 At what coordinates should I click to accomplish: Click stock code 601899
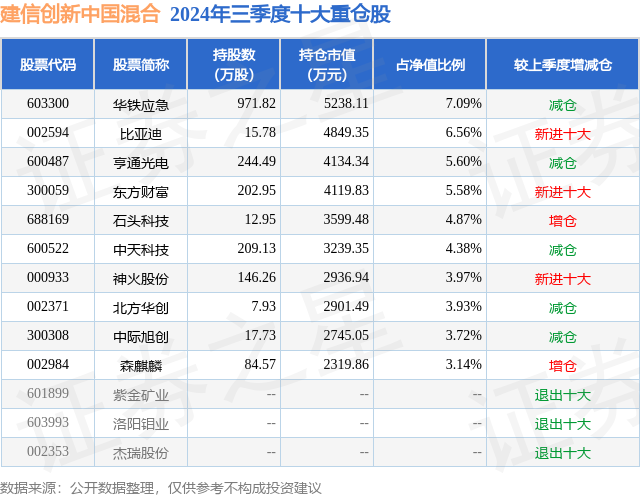tap(48, 393)
